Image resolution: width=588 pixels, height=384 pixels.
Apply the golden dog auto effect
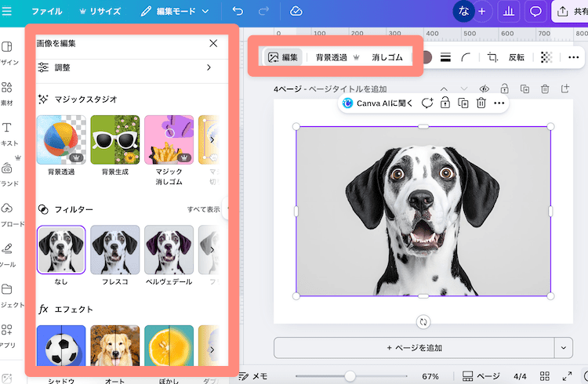[115, 346]
